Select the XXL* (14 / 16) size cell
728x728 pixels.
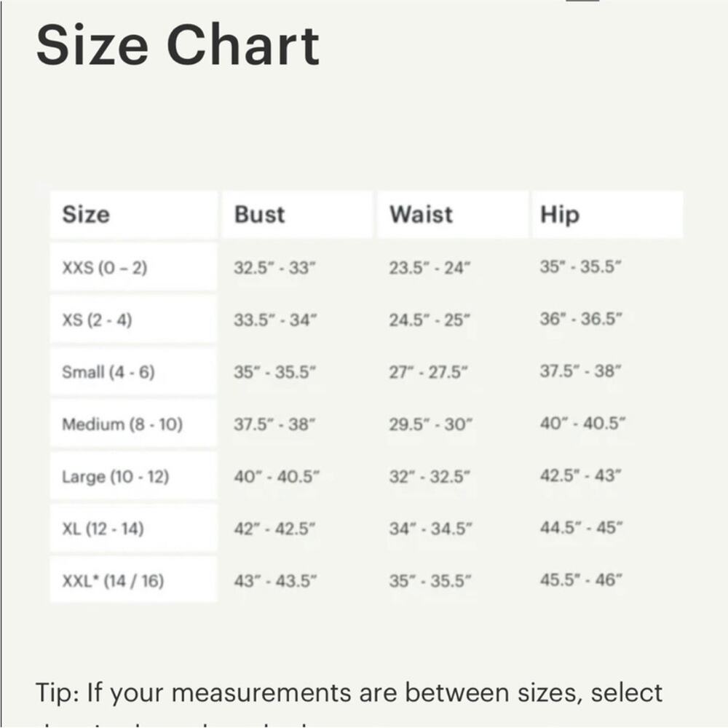click(113, 581)
